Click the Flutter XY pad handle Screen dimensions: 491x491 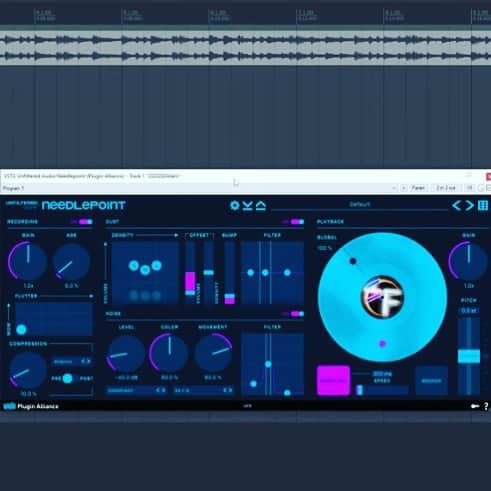click(x=21, y=329)
